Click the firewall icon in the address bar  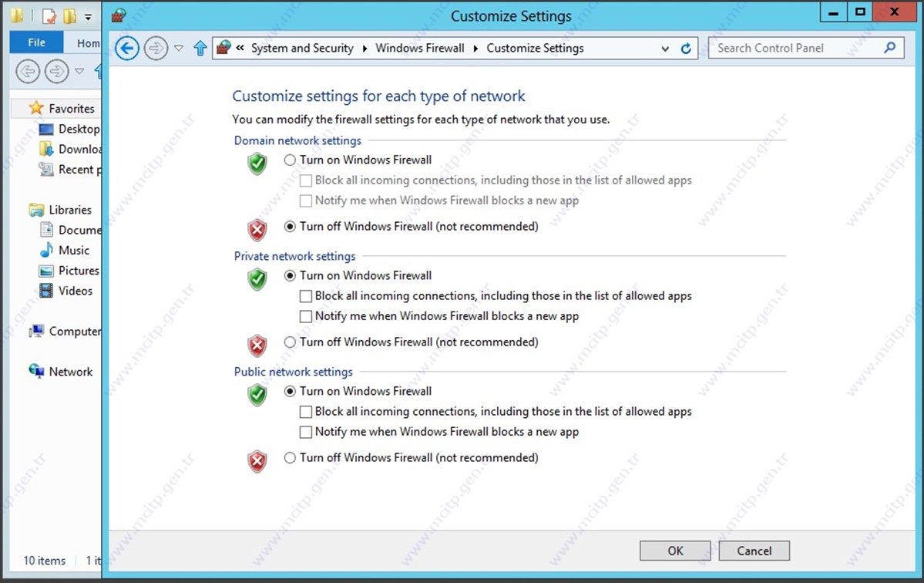pyautogui.click(x=223, y=48)
